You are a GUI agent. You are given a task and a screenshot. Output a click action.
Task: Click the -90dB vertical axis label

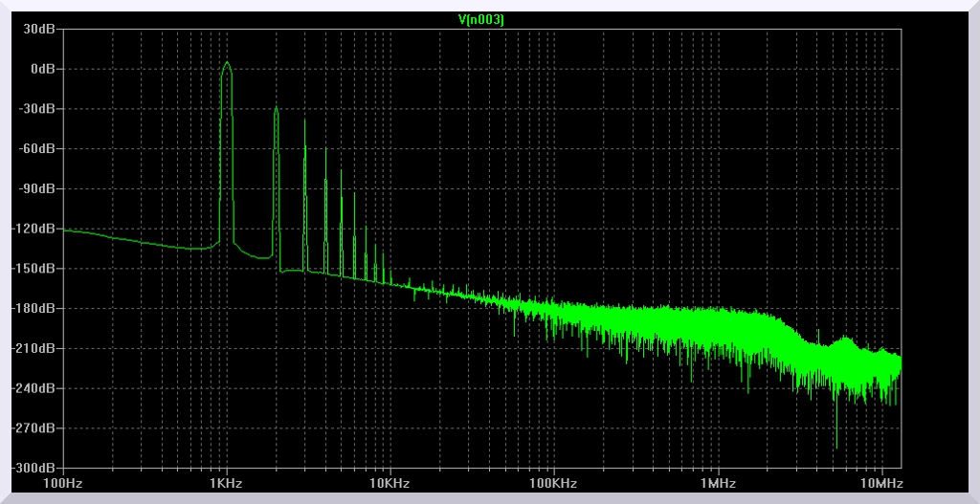pos(39,188)
